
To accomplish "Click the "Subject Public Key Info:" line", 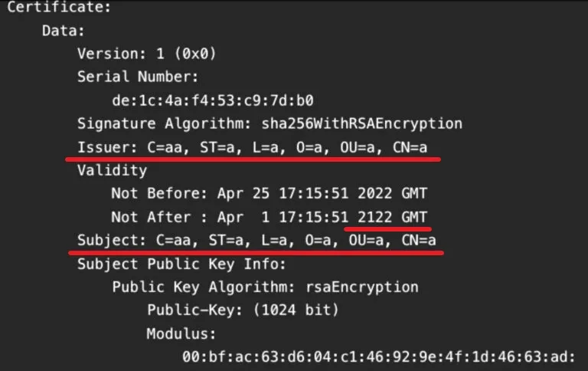I will point(181,264).
